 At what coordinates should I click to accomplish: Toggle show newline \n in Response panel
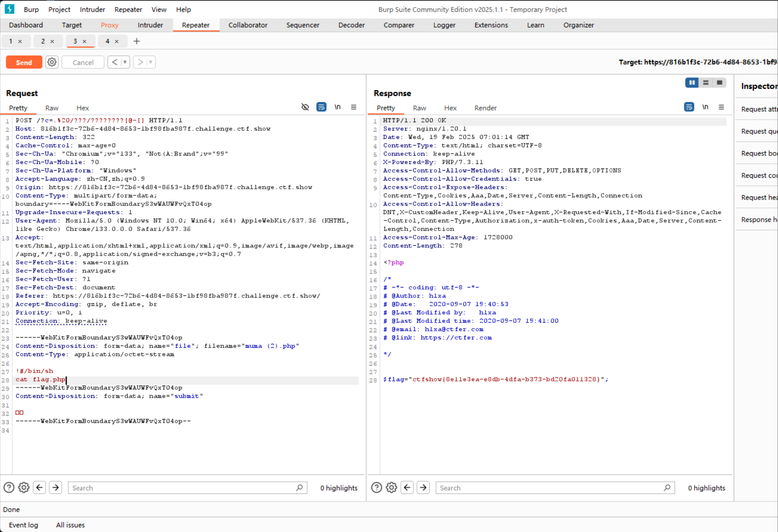[x=705, y=107]
